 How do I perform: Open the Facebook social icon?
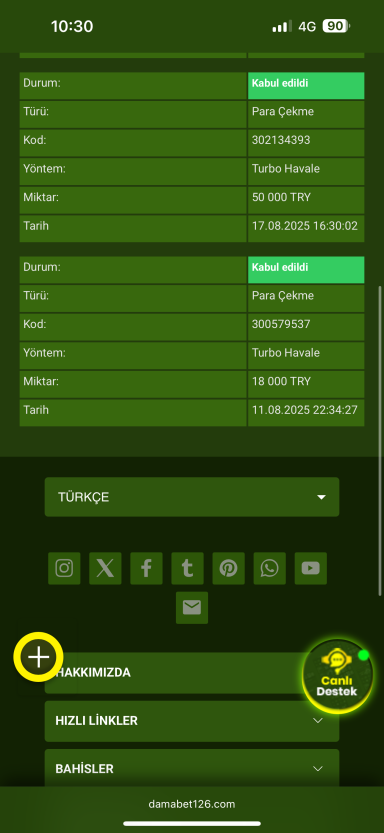point(146,568)
